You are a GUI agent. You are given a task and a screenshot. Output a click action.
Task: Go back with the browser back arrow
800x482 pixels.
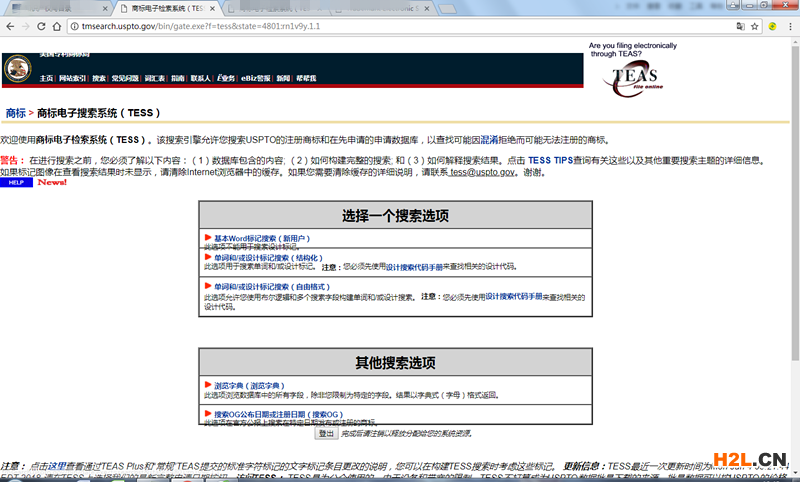point(10,27)
